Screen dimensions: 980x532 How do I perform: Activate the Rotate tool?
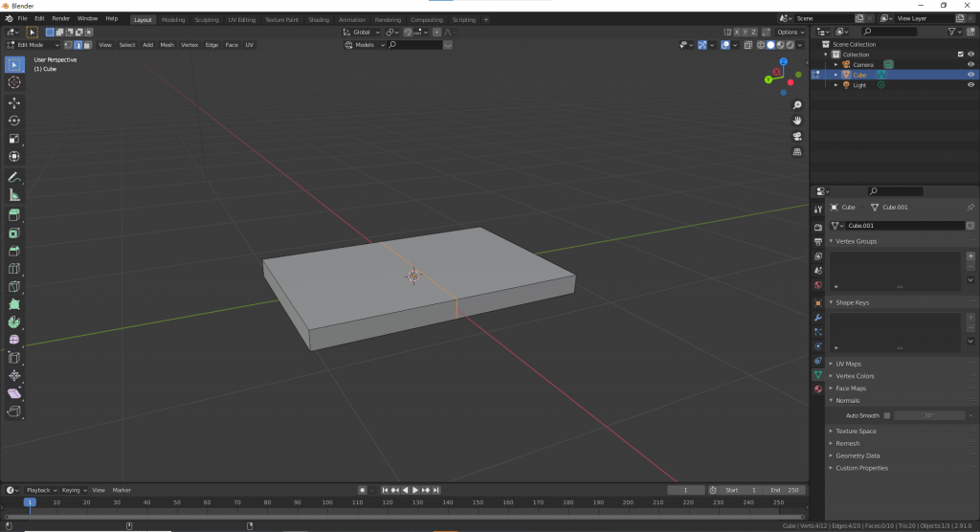point(14,121)
